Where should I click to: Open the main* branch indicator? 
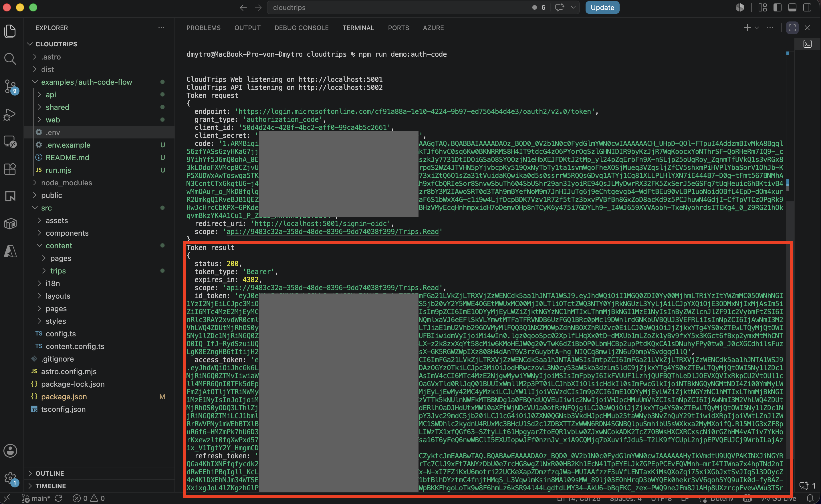point(36,498)
